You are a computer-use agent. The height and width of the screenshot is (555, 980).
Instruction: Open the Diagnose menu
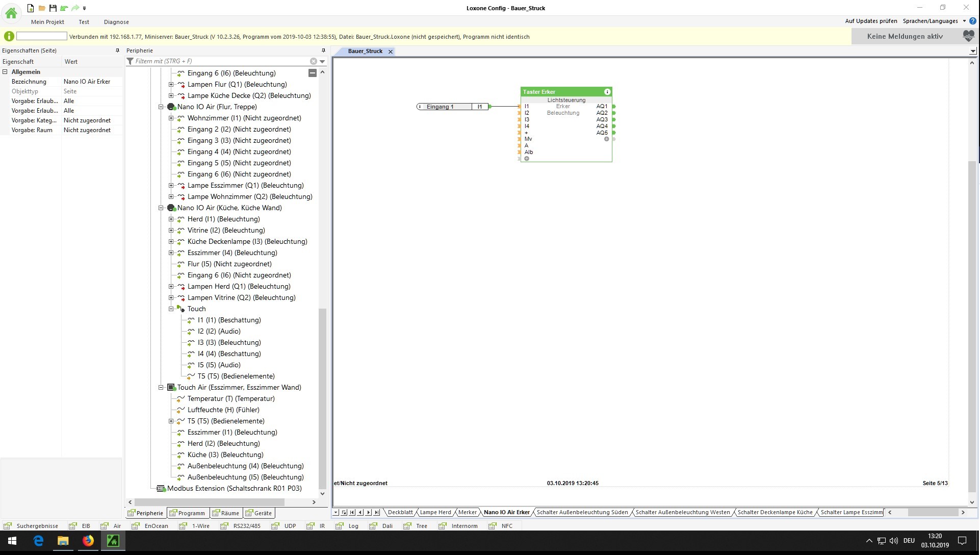tap(116, 22)
